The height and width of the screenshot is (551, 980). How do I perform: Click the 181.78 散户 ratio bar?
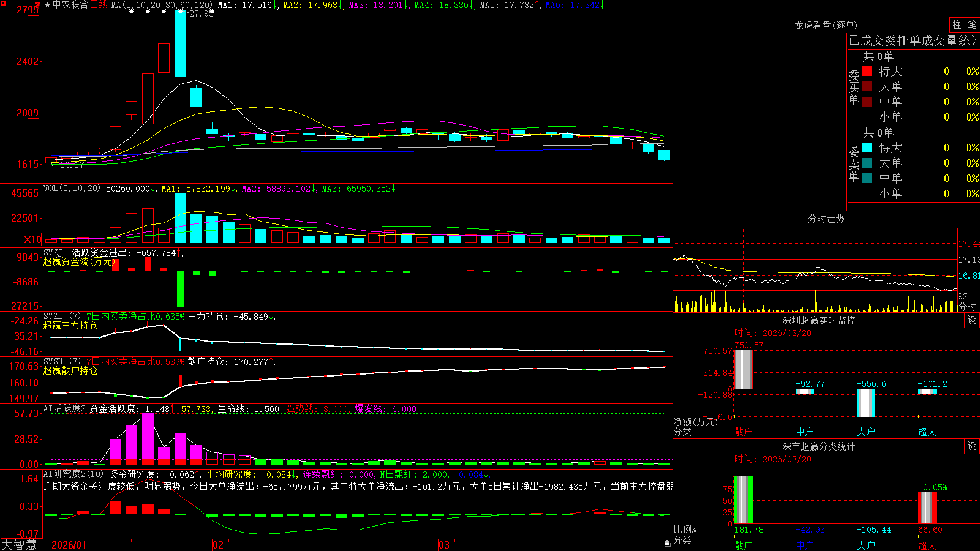tap(744, 500)
